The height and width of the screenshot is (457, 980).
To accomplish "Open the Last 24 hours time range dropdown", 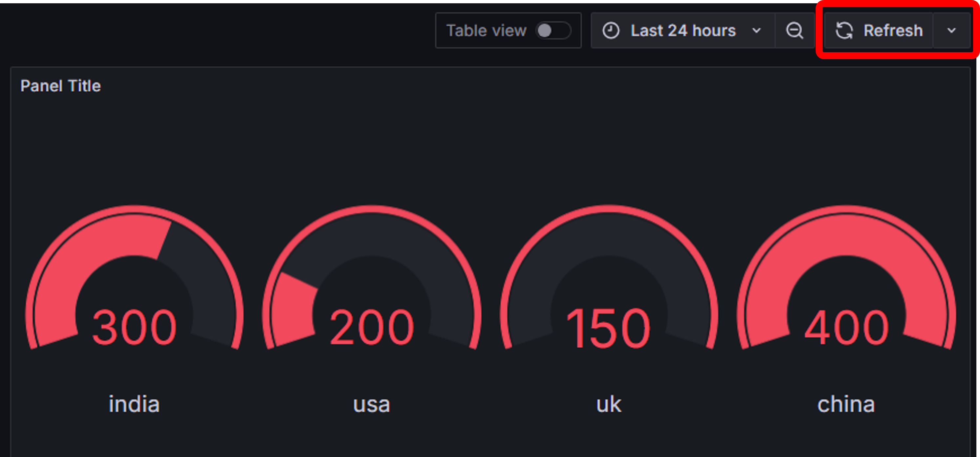I will [x=683, y=31].
